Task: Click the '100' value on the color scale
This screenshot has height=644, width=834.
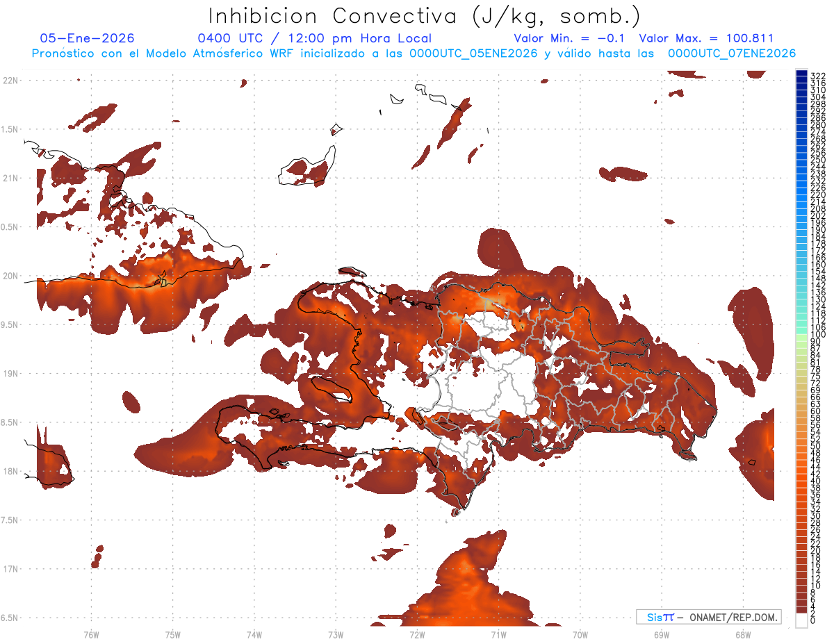Action: pos(818,335)
